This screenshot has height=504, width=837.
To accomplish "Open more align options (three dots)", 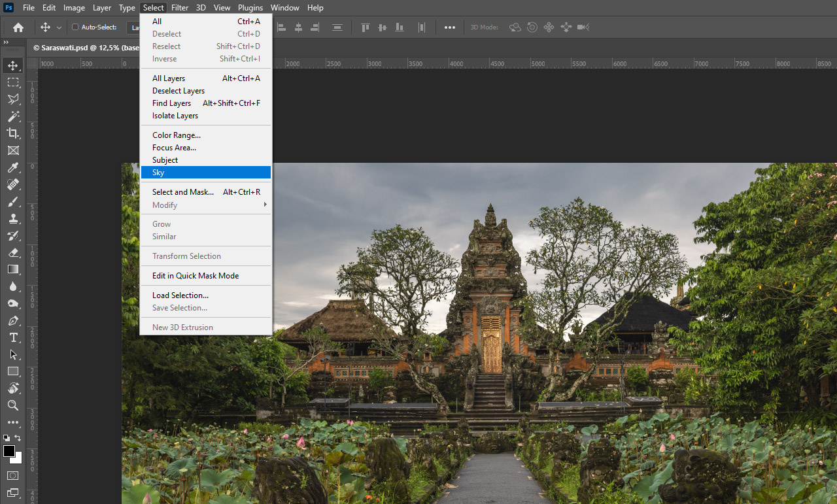I will point(450,27).
